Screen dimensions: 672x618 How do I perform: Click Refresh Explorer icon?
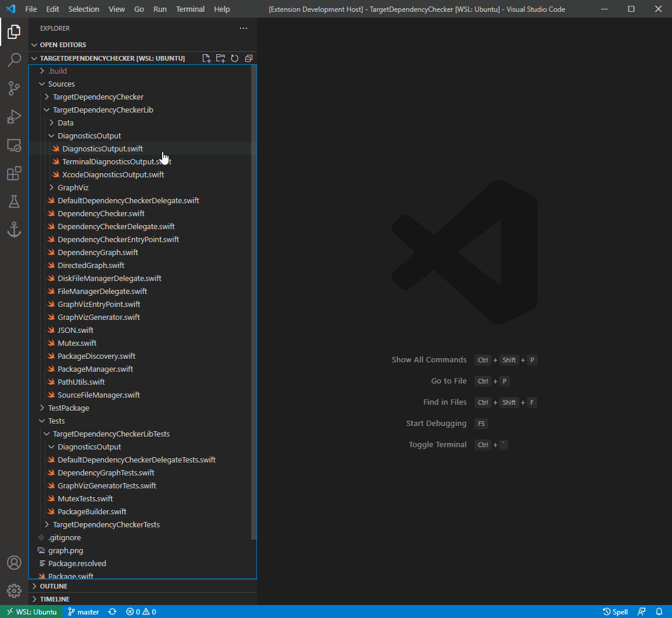pos(235,58)
